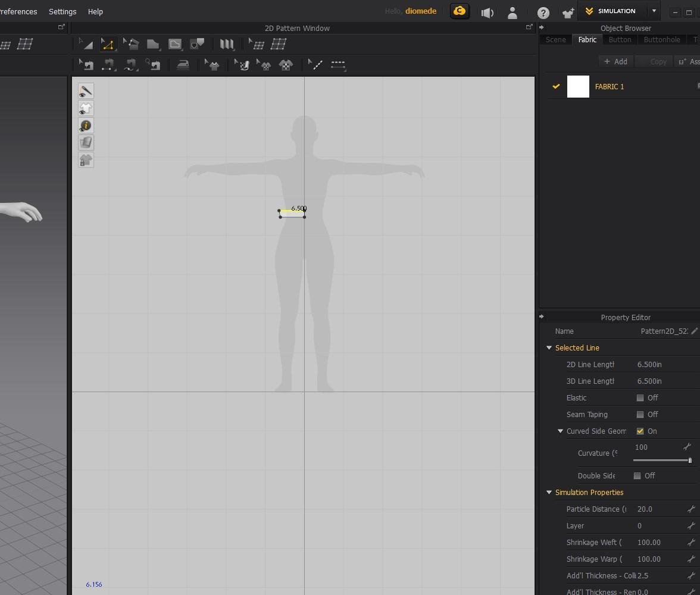700x595 pixels.
Task: Open the SIMULATION mode dropdown arrow
Action: pos(654,11)
